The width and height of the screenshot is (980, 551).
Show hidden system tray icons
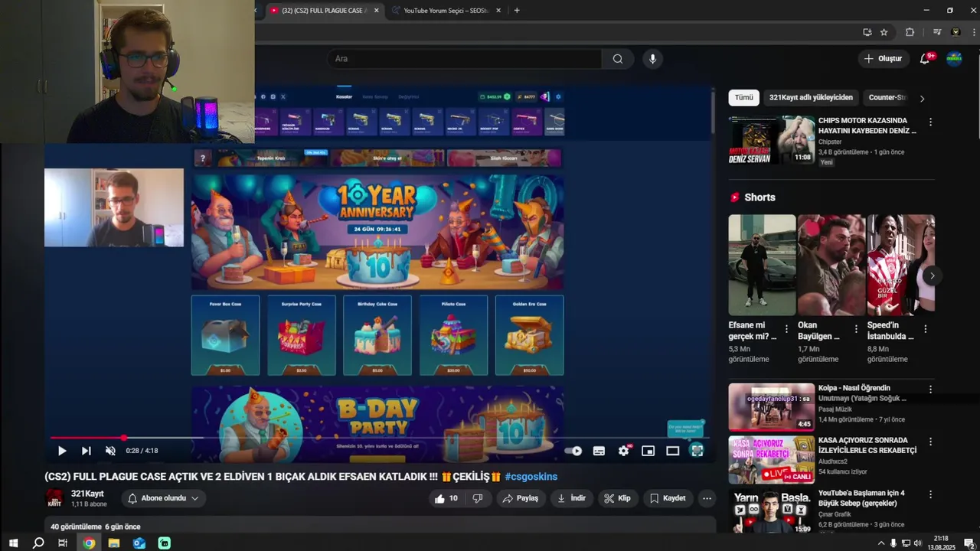coord(880,543)
